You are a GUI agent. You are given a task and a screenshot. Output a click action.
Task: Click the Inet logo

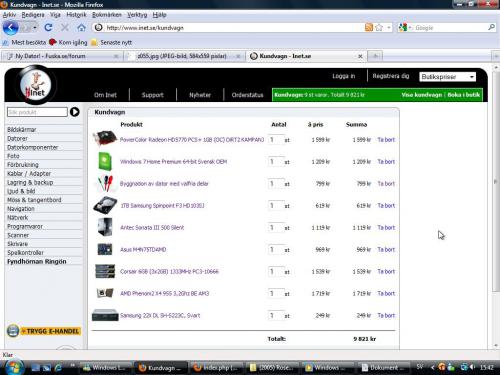click(x=36, y=85)
